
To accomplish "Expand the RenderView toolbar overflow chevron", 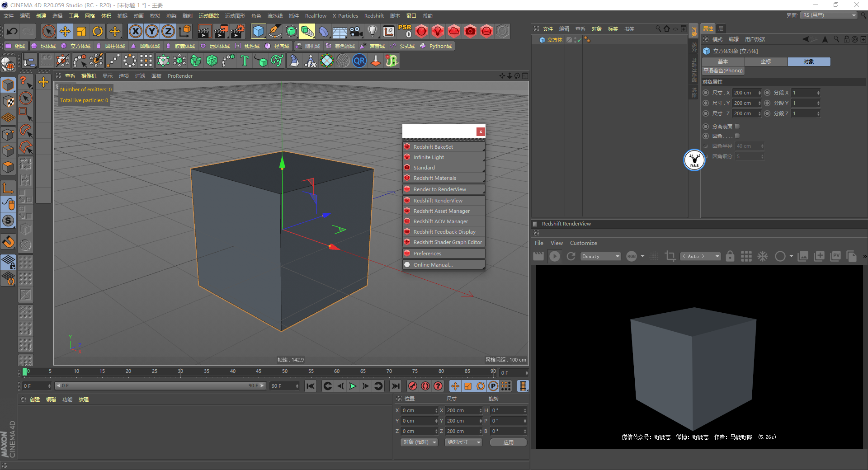I will (x=864, y=256).
